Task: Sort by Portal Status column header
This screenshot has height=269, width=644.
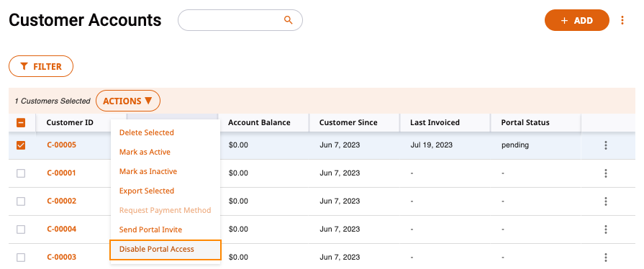Action: pyautogui.click(x=525, y=122)
